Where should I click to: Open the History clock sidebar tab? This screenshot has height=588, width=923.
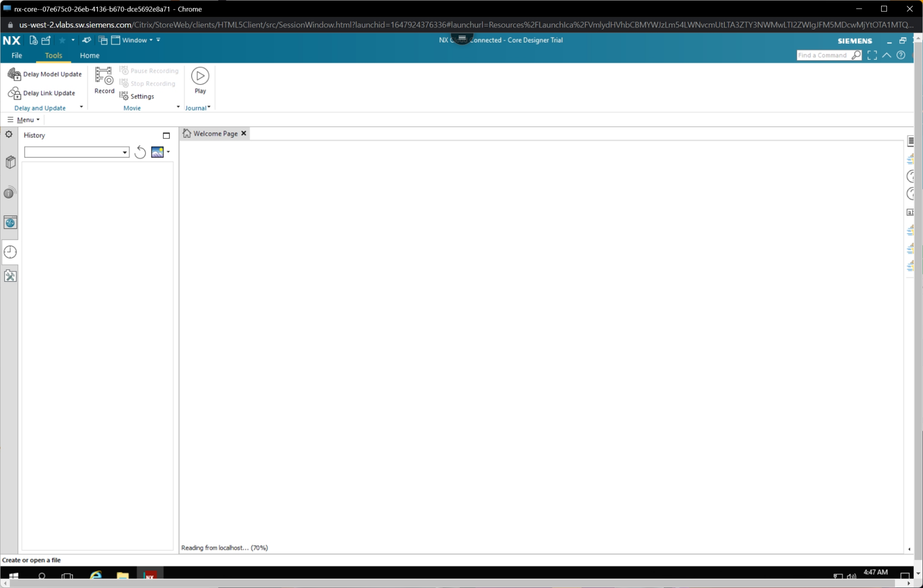[x=10, y=252]
